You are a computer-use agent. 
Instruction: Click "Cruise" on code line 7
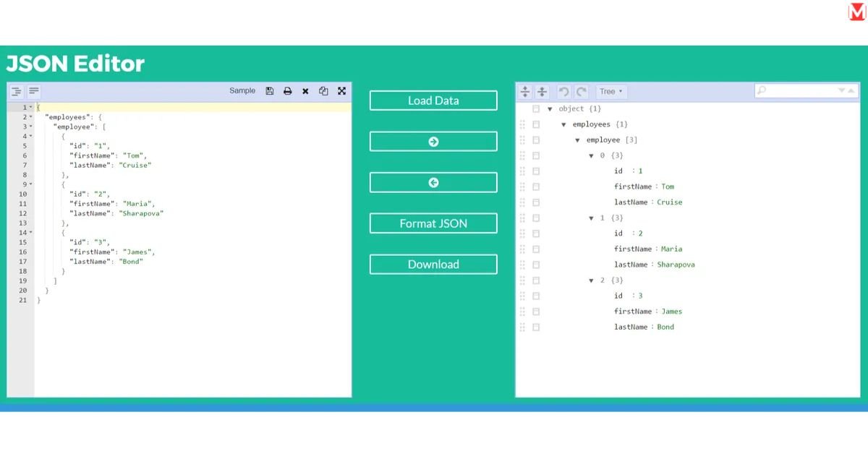(x=135, y=165)
